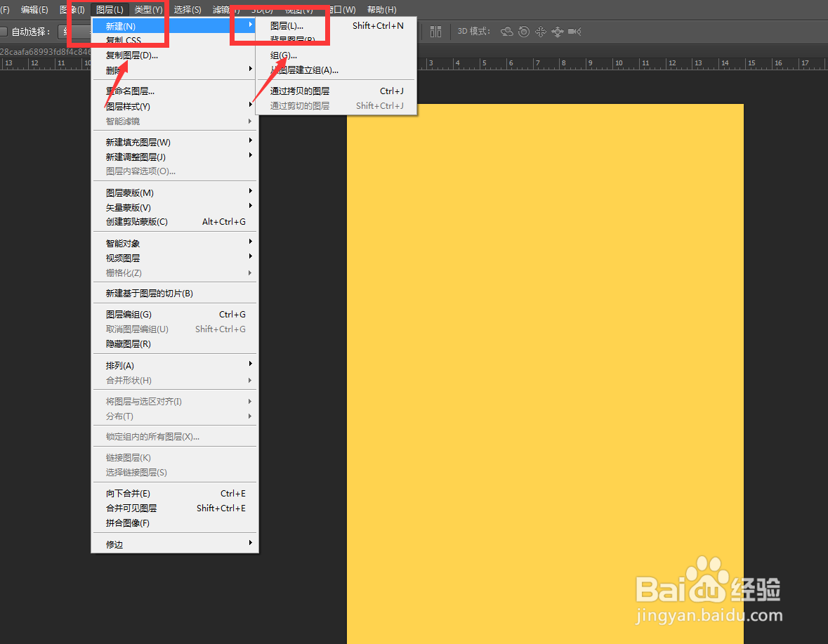Image resolution: width=828 pixels, height=644 pixels.
Task: Click 重命名图层... menu entry
Action: [x=174, y=91]
